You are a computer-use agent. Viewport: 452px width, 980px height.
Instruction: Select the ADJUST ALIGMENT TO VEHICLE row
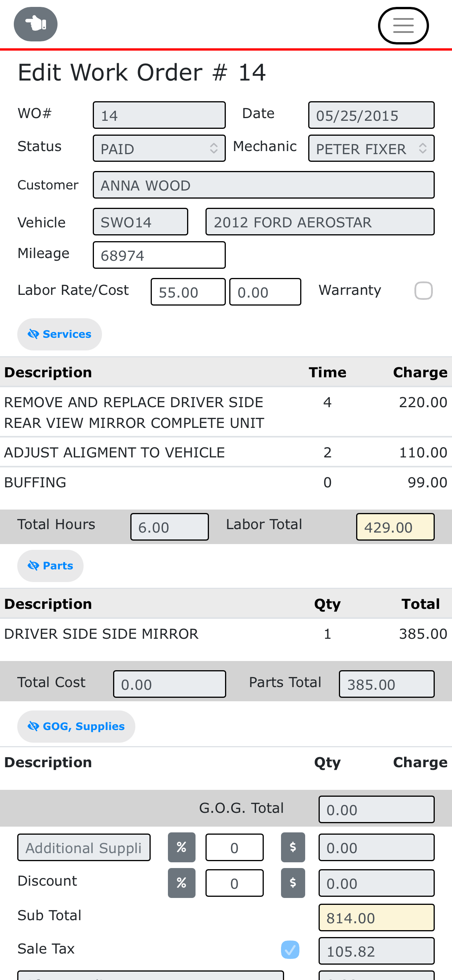click(x=226, y=452)
